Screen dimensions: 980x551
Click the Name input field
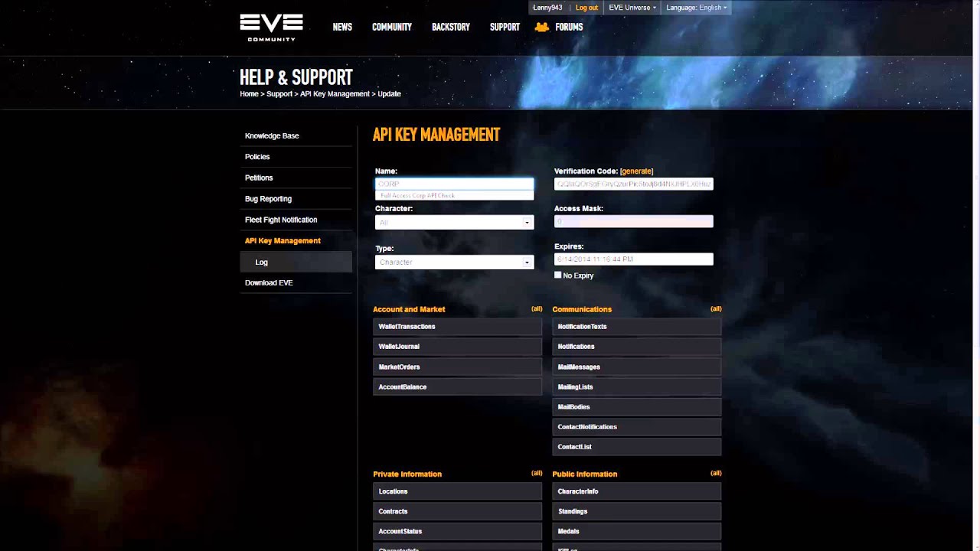(x=454, y=184)
